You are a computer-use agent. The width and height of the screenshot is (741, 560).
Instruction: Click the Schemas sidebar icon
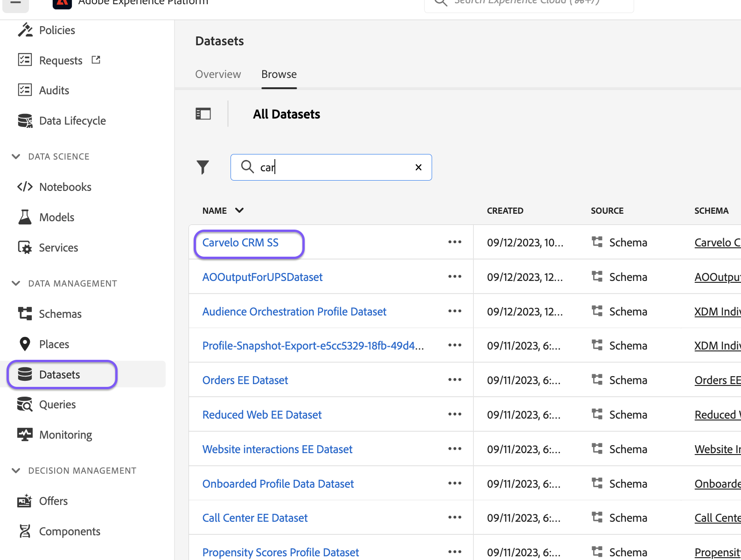click(x=25, y=314)
